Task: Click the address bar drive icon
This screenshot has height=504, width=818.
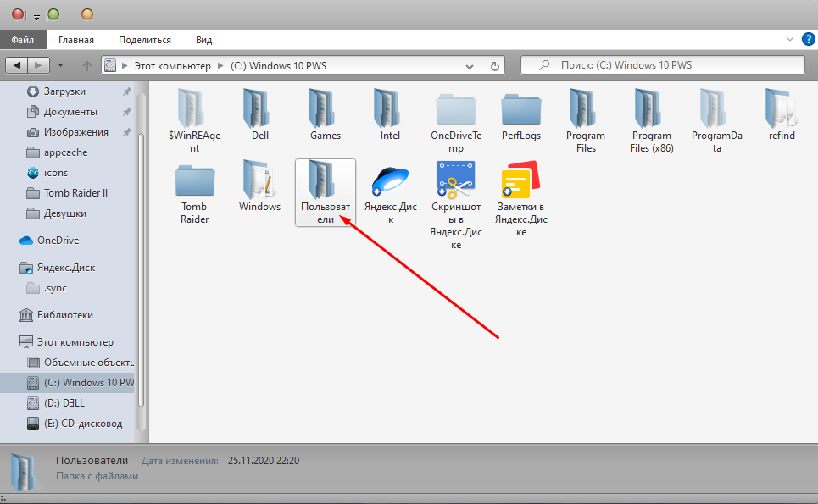Action: coord(110,66)
